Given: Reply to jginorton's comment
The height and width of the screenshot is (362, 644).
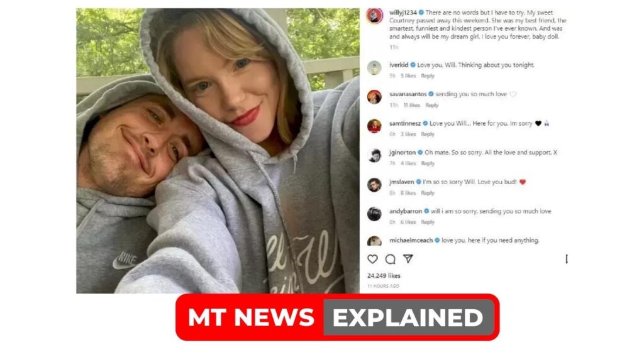Looking at the screenshot, I should 428,163.
